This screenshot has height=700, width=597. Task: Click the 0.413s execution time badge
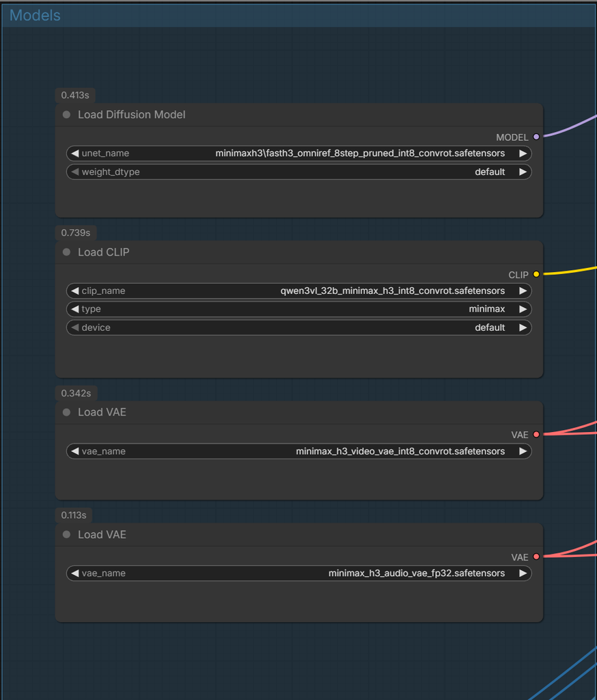tap(75, 95)
